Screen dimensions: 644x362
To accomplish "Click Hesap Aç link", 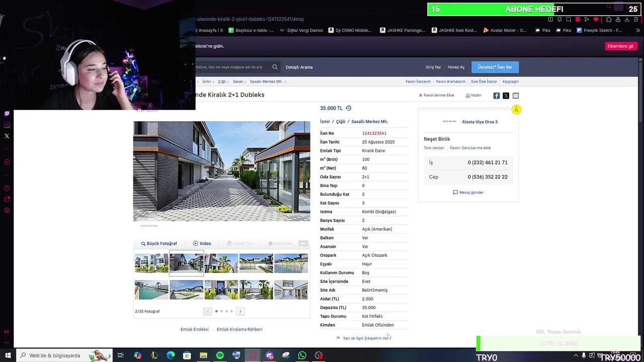I will tap(456, 67).
